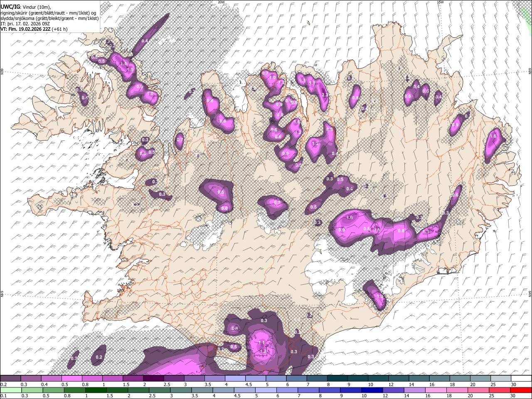Click the '30' label on the rain scale

512,396
